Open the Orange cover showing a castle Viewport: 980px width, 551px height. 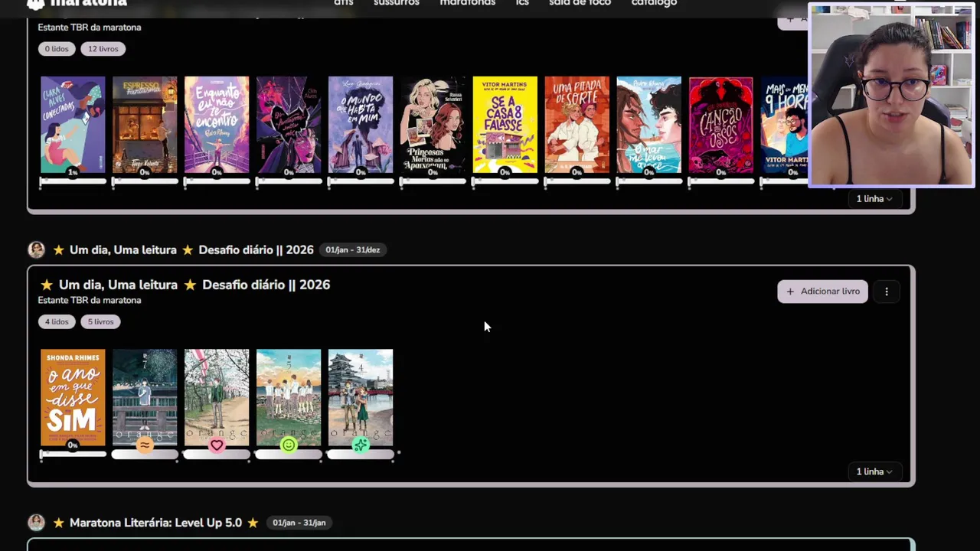pos(361,398)
